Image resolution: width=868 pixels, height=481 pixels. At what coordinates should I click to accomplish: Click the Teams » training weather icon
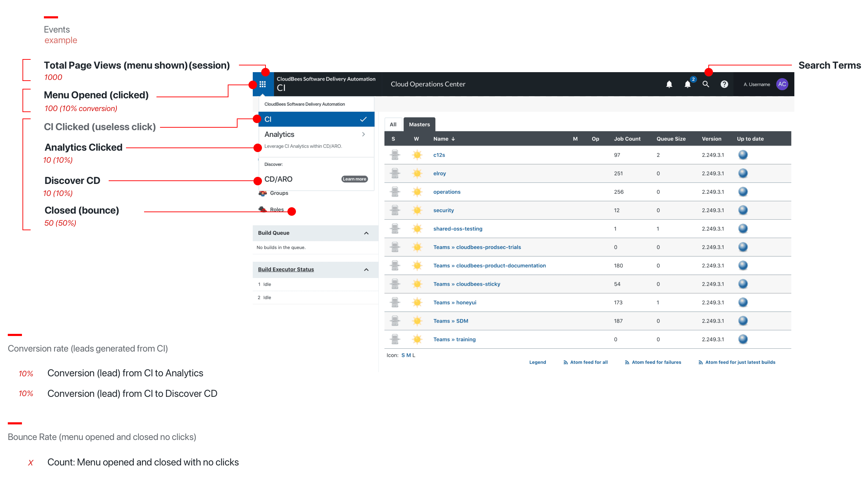pos(417,339)
